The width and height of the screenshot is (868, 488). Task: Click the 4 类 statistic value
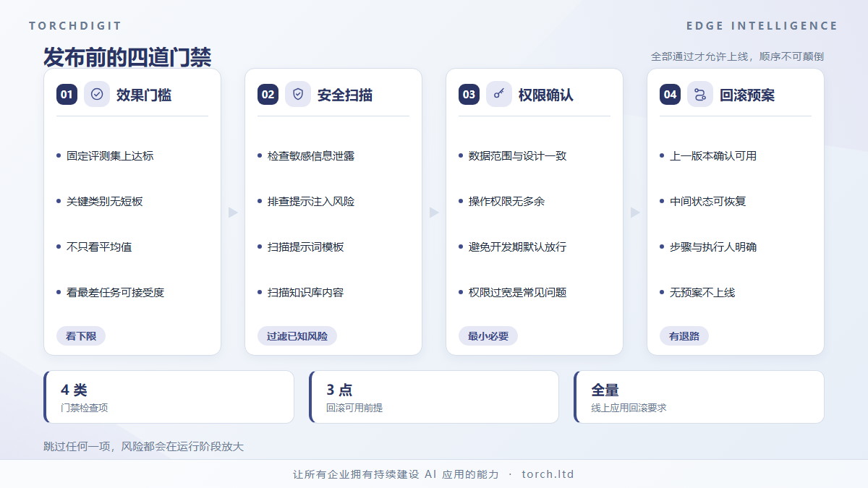(74, 390)
